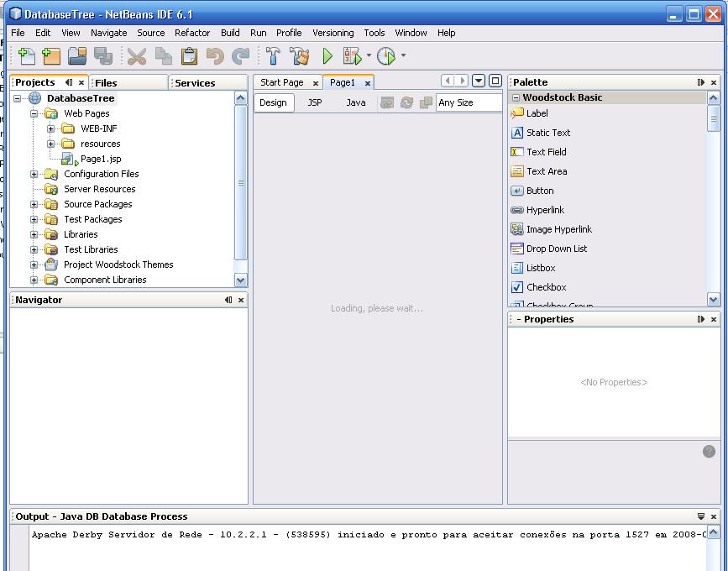Select the Design view button

tap(273, 102)
